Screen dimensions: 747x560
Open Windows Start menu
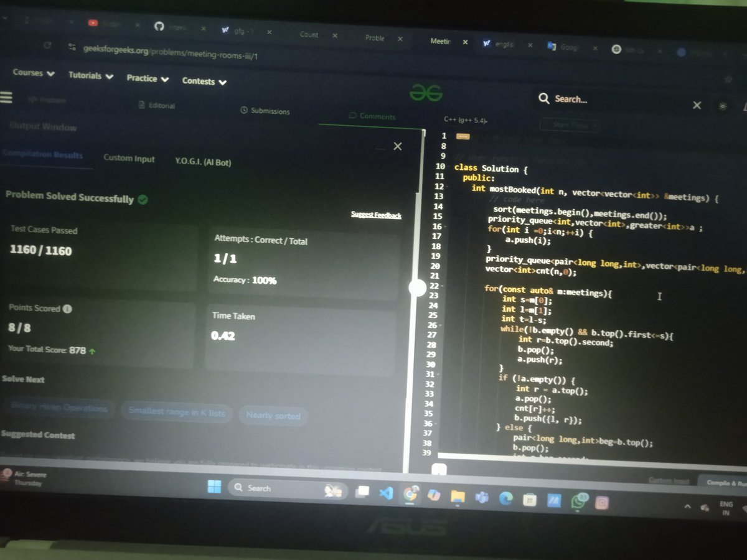click(213, 487)
